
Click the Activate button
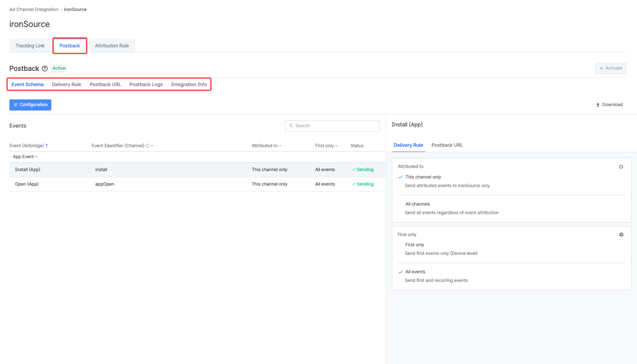[611, 68]
